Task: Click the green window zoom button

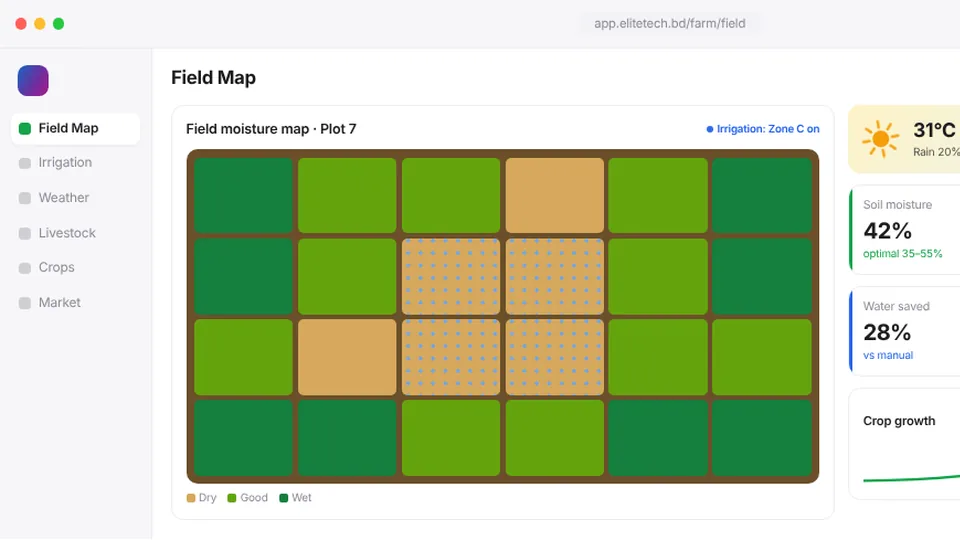Action: [59, 24]
